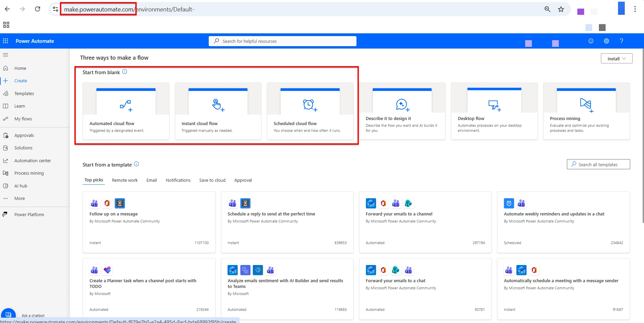Click the browser back arrow
The image size is (644, 323).
pyautogui.click(x=7, y=9)
